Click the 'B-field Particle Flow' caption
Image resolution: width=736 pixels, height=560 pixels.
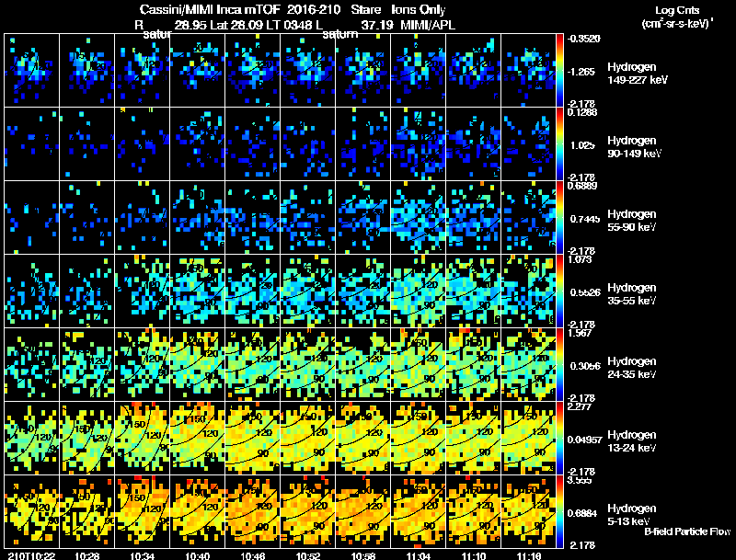coord(687,531)
